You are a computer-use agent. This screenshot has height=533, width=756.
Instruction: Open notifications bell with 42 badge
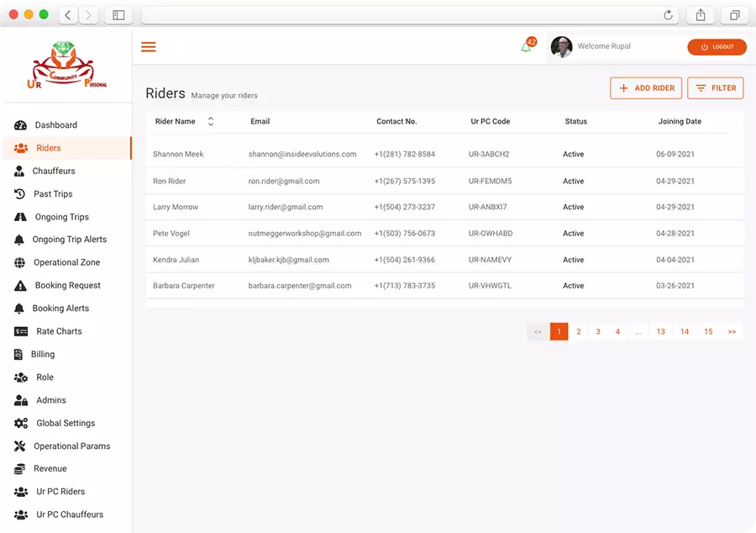click(x=528, y=45)
